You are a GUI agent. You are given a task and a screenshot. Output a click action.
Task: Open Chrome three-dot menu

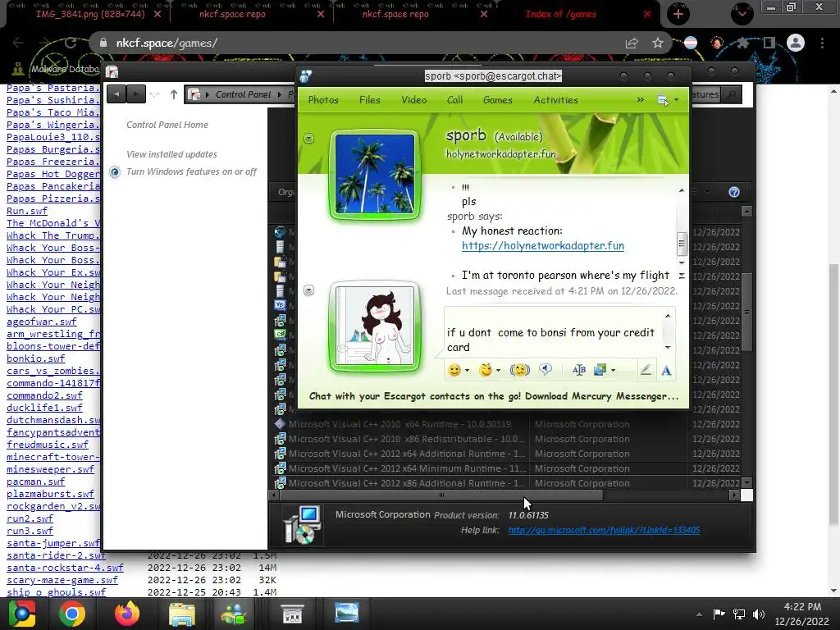[822, 43]
